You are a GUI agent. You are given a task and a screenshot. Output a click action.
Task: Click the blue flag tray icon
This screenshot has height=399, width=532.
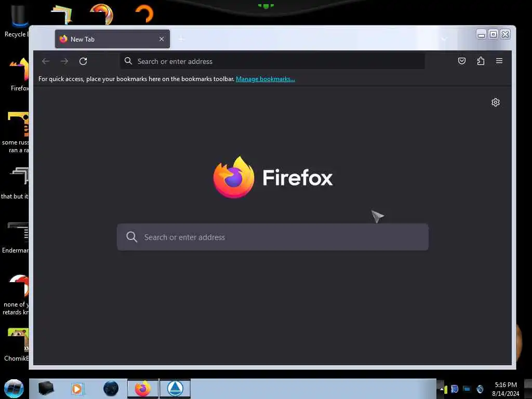click(455, 389)
